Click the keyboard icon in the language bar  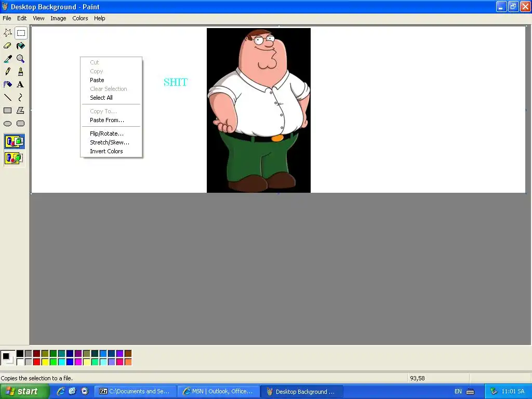(x=470, y=392)
